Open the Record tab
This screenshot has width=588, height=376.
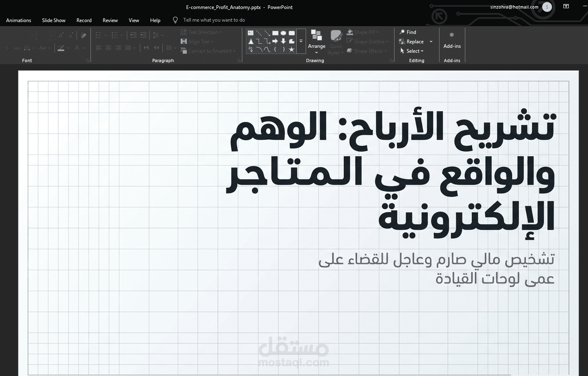tap(84, 20)
